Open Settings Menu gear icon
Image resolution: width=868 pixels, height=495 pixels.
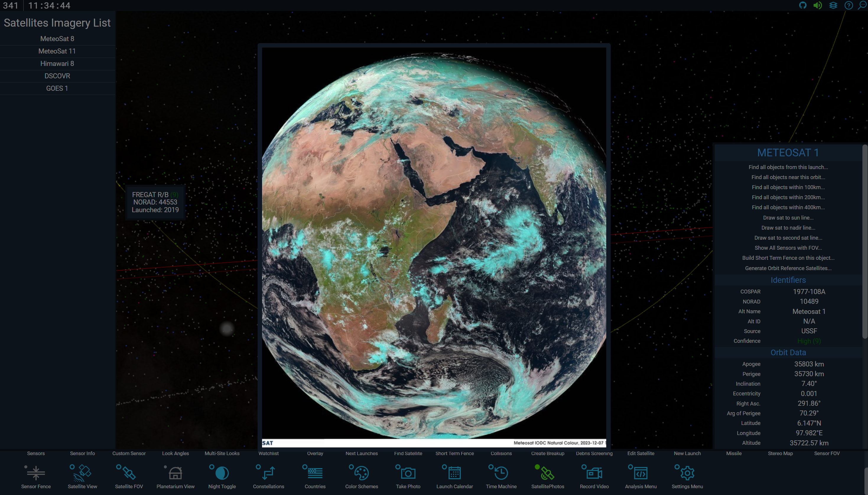[x=687, y=473]
